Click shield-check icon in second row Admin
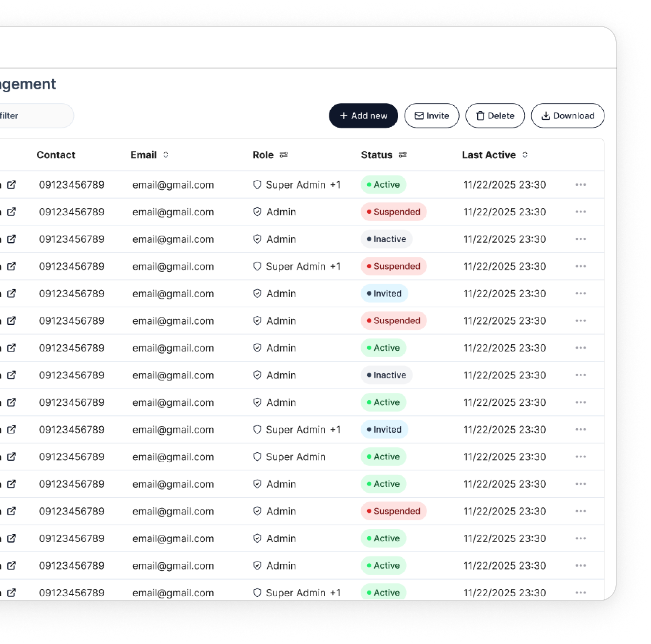651x644 pixels. 257,212
